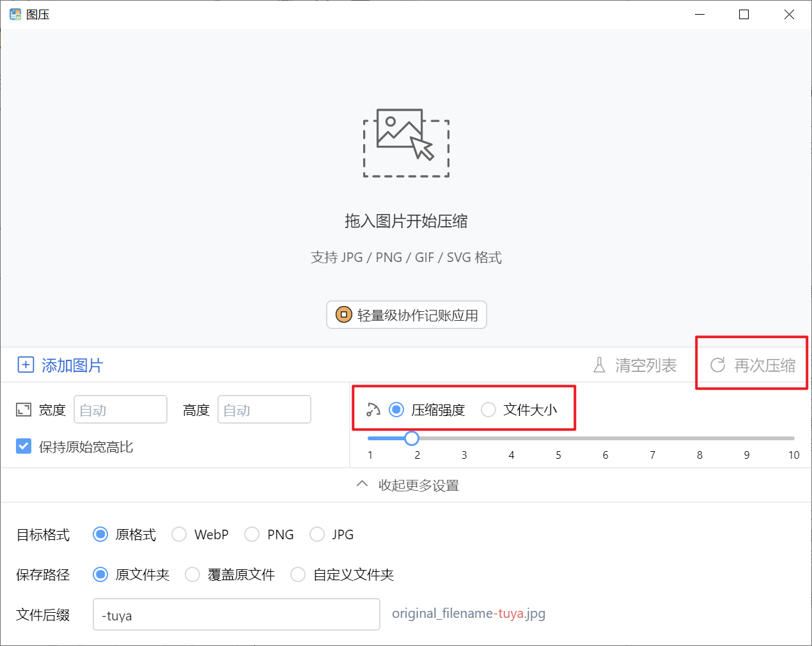Viewport: 812px width, 646px height.
Task: Click the compression strength slider handle
Action: [x=412, y=438]
